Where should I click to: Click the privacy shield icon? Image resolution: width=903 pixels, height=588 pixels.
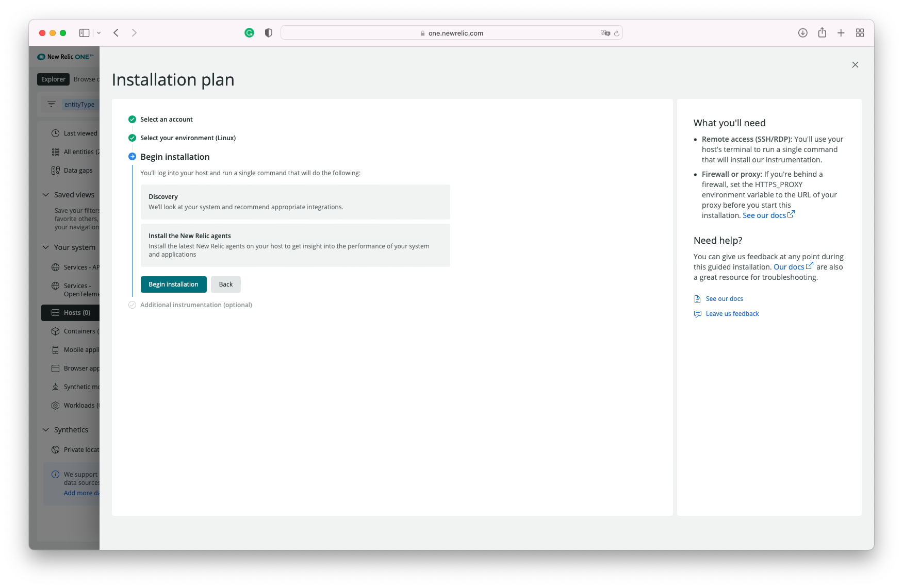(x=269, y=33)
